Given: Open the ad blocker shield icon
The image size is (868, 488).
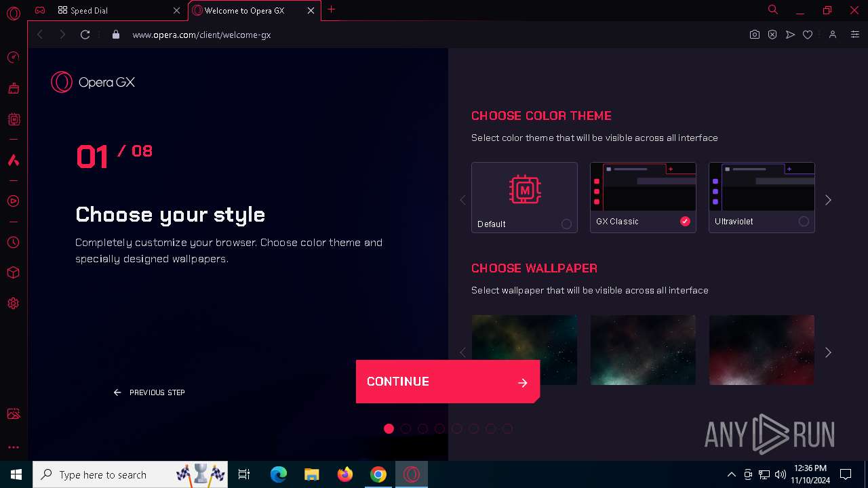Looking at the screenshot, I should [x=772, y=35].
